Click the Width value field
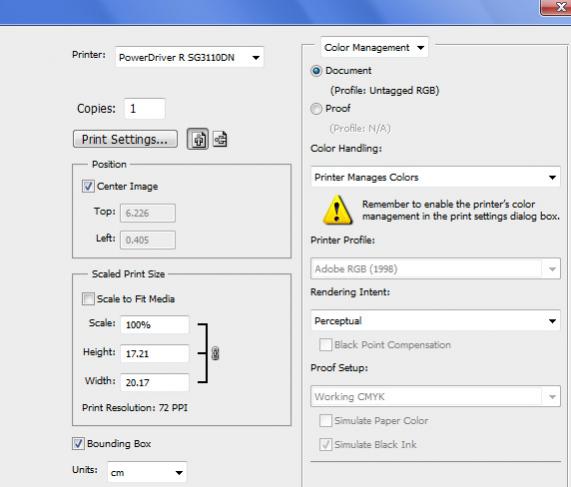The width and height of the screenshot is (571, 487). point(155,382)
